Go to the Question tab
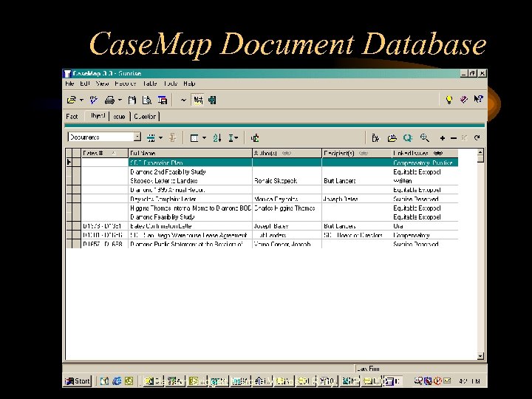 click(145, 117)
